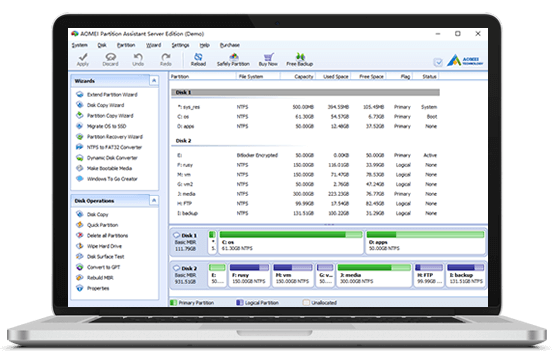
Task: Open the Partition menu
Action: click(126, 45)
